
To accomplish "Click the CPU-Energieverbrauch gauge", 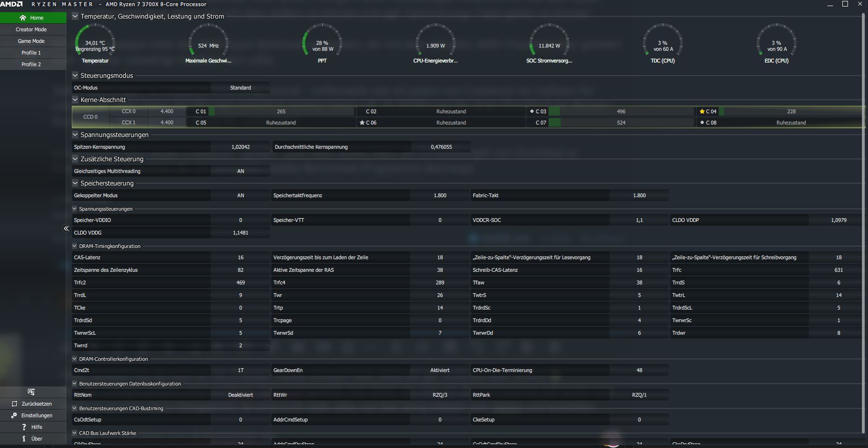I will [x=436, y=44].
